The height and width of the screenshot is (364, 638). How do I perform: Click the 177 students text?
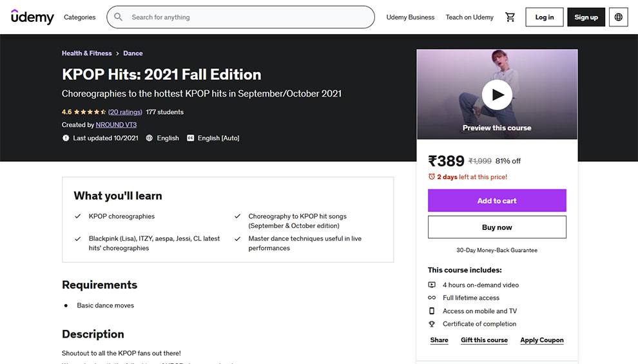pyautogui.click(x=165, y=112)
